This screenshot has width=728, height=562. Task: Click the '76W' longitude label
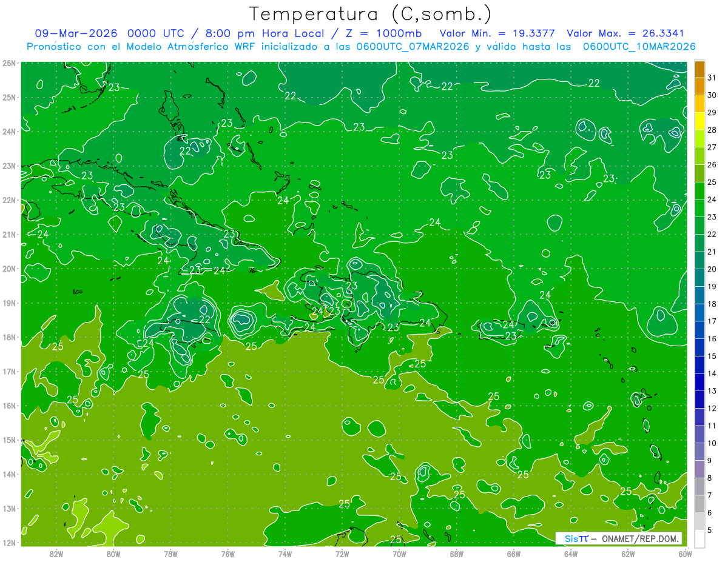227,554
